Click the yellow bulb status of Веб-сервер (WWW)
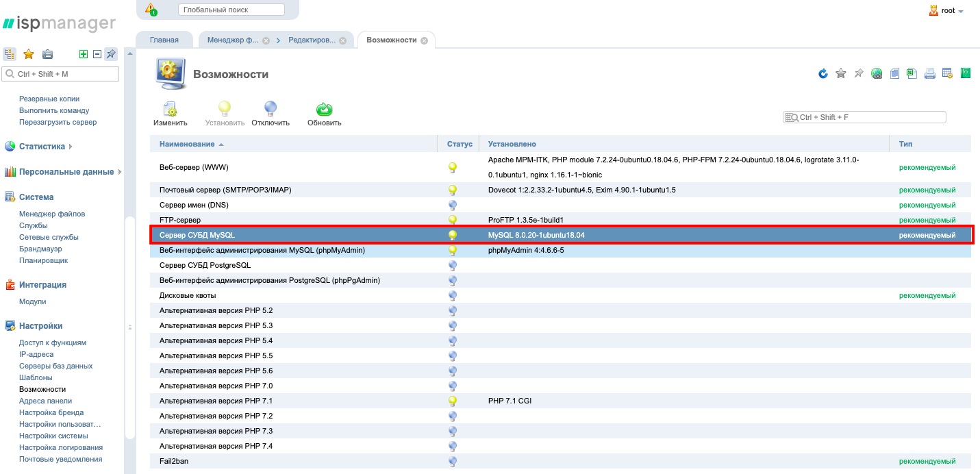The image size is (980, 474). [452, 167]
